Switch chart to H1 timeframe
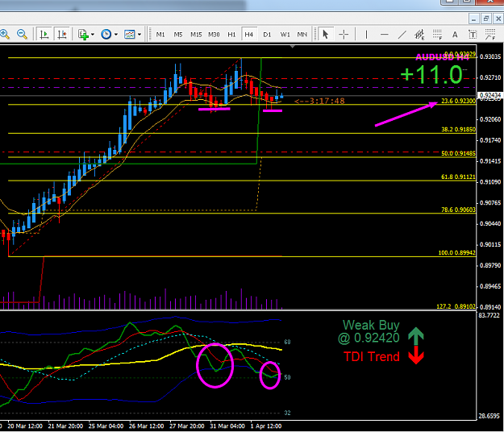 click(231, 35)
